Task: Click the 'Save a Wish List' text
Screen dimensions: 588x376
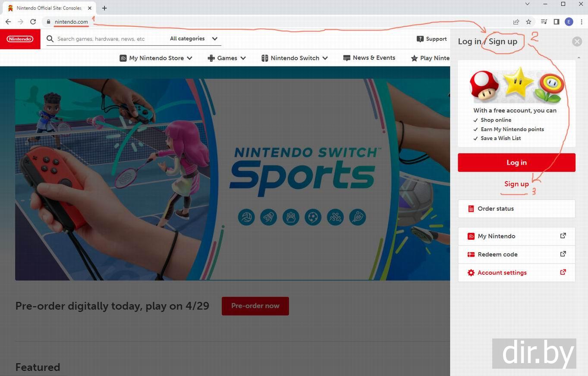Action: [501, 138]
